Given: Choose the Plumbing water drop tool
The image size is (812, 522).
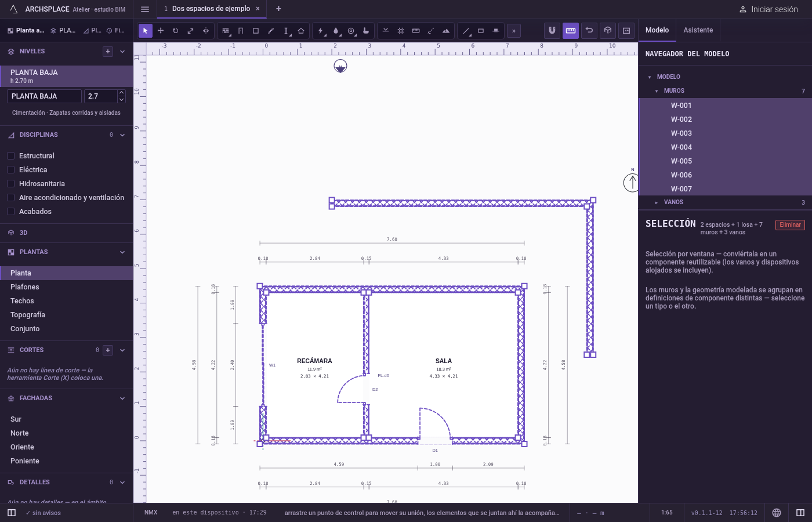Looking at the screenshot, I should 336,31.
